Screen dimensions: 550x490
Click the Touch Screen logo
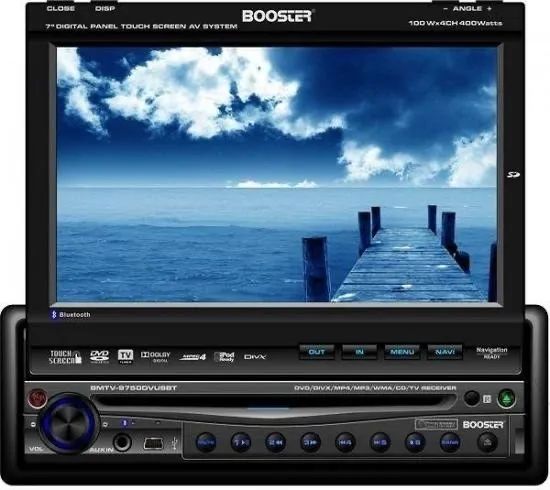[x=65, y=357]
